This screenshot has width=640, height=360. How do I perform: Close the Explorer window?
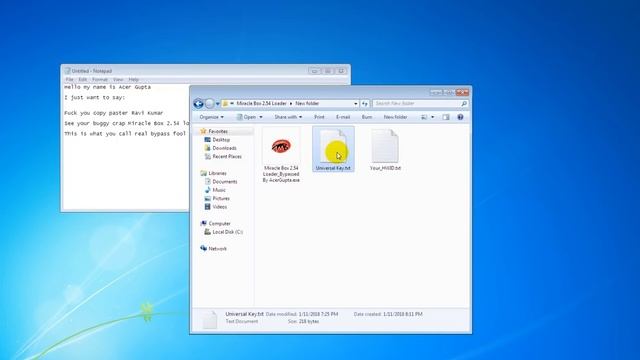click(463, 93)
